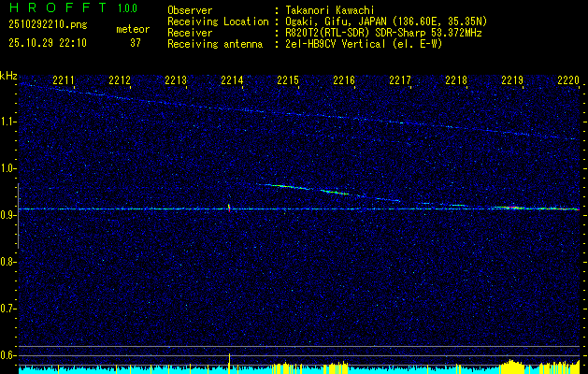588x374 pixels.
Task: Click the green meteor echo near 2214
Action: (229, 205)
